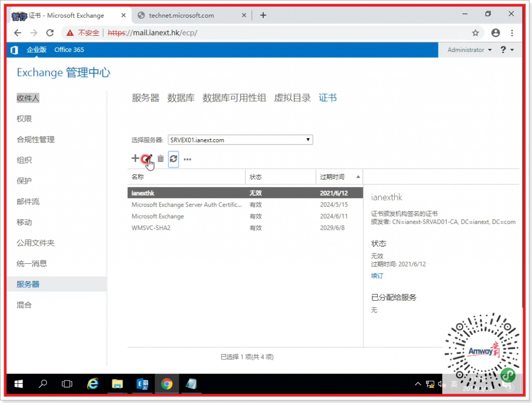
Task: Click the edit pencil icon in toolbar
Action: 148,159
